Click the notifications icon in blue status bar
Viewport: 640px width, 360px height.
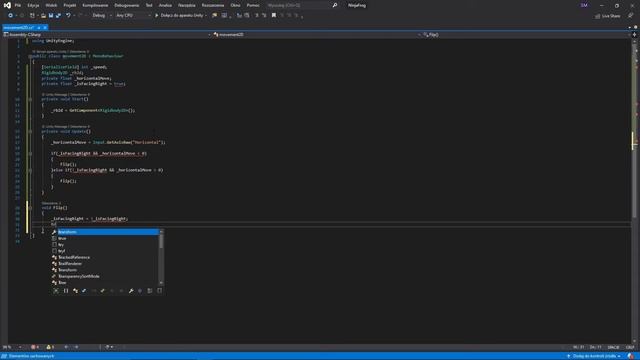coord(631,356)
